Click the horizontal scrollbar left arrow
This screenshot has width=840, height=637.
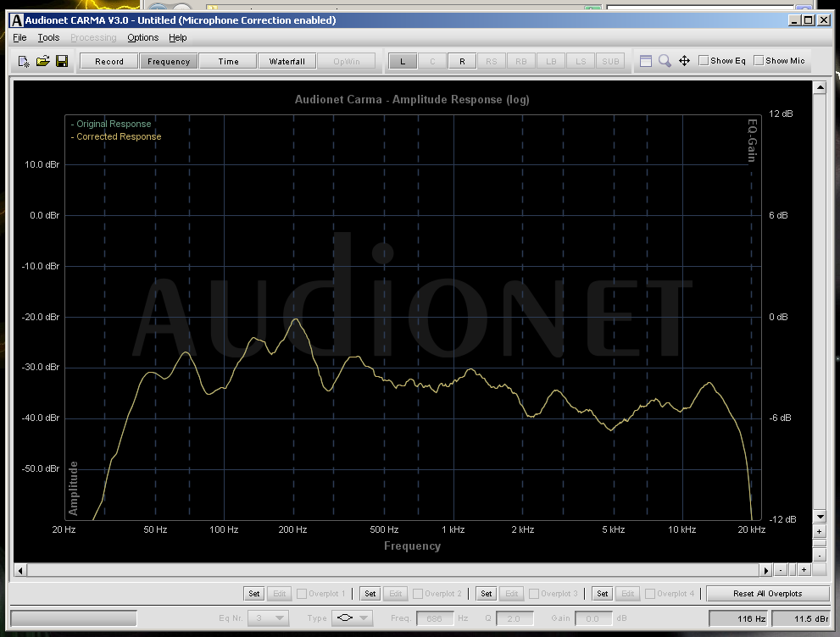pos(20,571)
